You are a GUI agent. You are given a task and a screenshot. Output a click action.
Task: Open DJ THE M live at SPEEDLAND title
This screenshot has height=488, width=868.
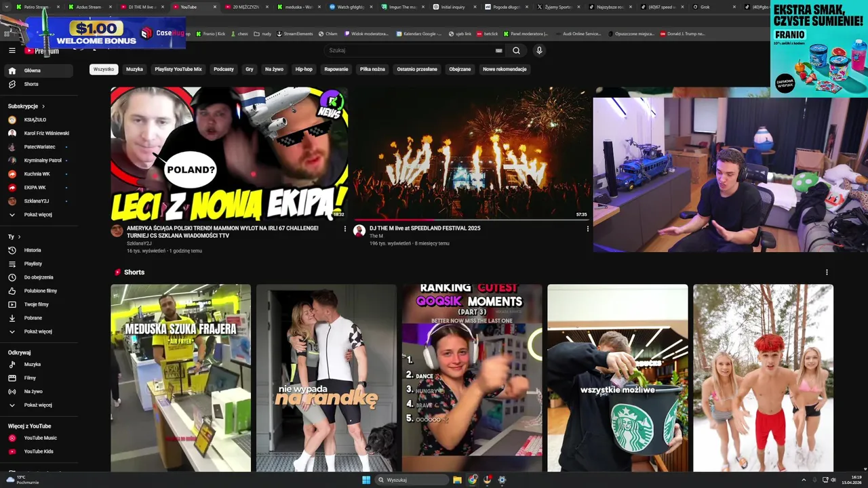[425, 228]
